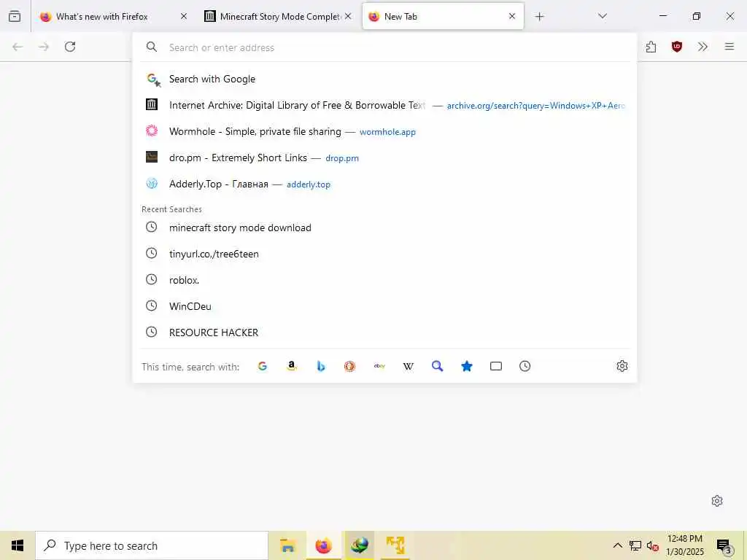This screenshot has width=747, height=560.
Task: Close the Minecraft Story Mode tab
Action: (348, 16)
